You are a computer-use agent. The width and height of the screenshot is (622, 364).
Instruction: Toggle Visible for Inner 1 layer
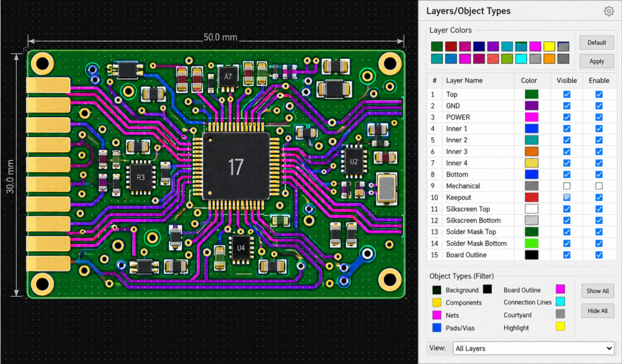coord(567,129)
